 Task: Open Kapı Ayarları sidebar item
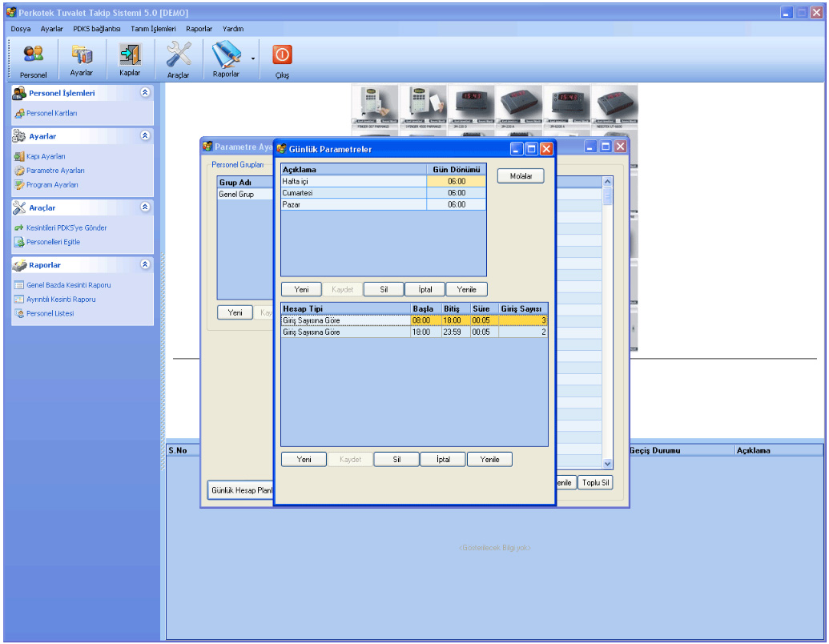point(46,156)
